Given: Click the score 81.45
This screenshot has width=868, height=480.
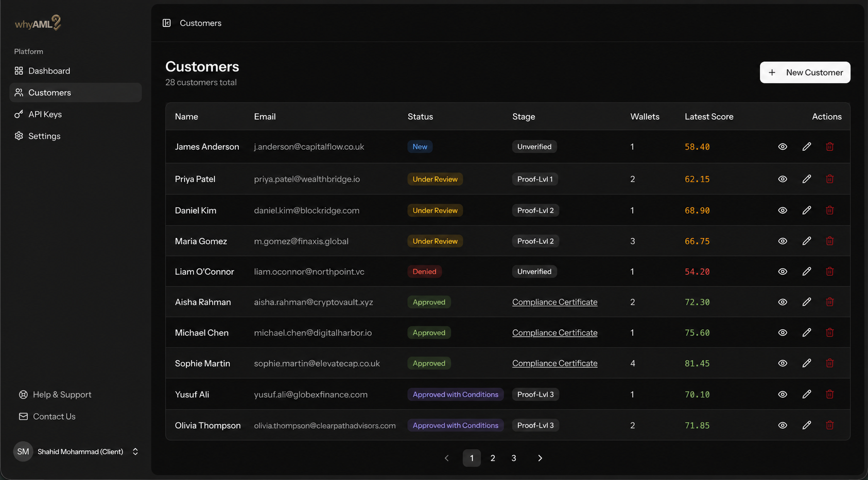Looking at the screenshot, I should point(697,363).
